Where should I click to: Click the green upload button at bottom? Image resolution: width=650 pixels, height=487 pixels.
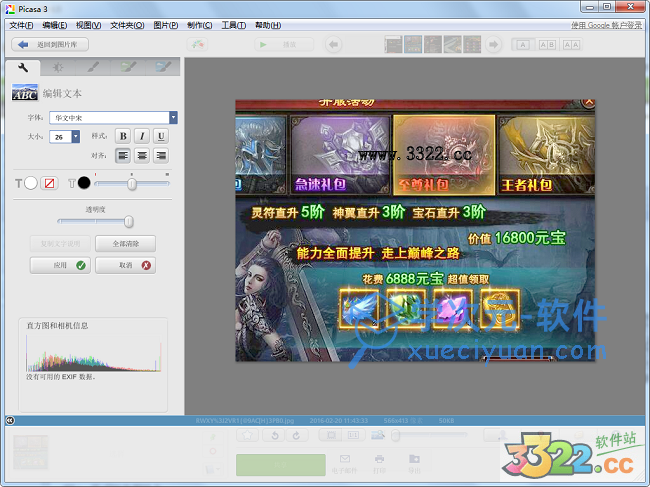pyautogui.click(x=281, y=465)
